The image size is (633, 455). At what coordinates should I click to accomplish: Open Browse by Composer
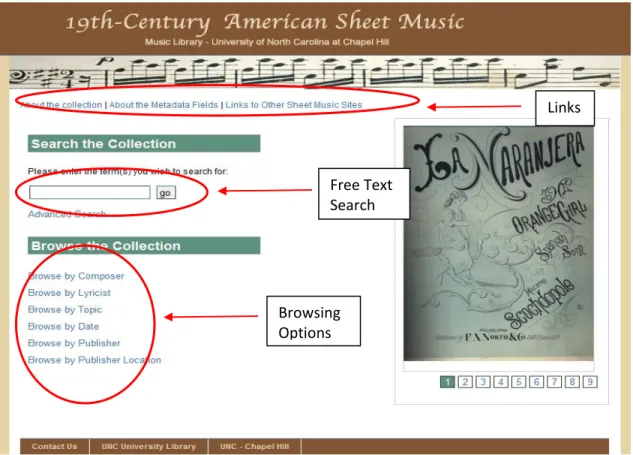(x=76, y=276)
